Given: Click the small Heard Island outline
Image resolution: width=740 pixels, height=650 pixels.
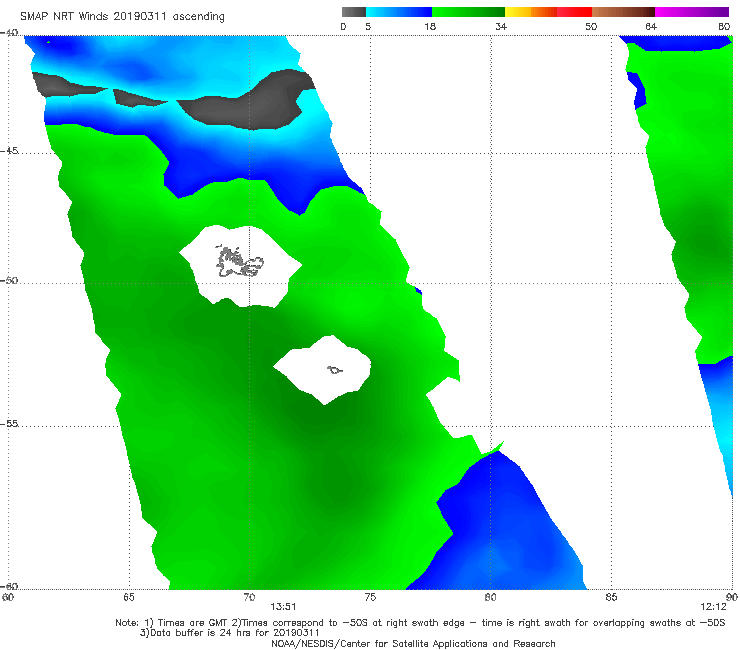Looking at the screenshot, I should (x=335, y=370).
